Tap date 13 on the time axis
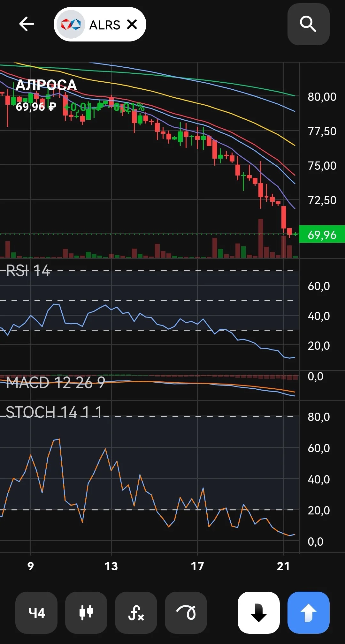This screenshot has height=644, width=345. tap(111, 566)
